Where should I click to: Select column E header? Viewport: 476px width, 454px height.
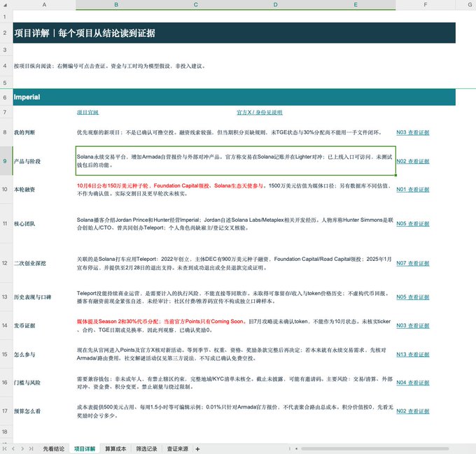tap(356, 5)
